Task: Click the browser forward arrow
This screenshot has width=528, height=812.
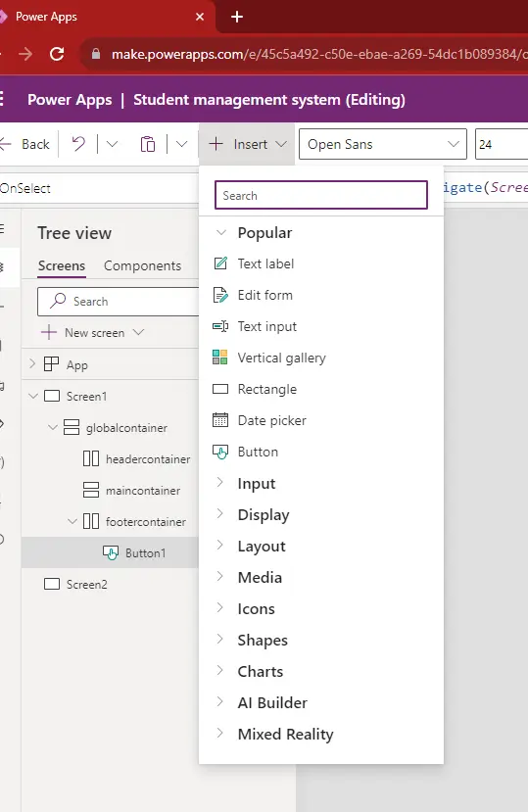Action: (x=25, y=53)
